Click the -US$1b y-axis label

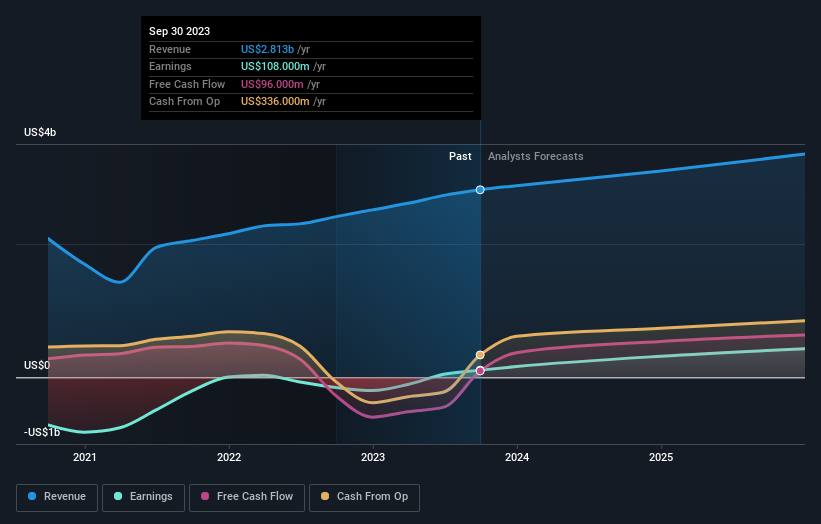pos(42,432)
